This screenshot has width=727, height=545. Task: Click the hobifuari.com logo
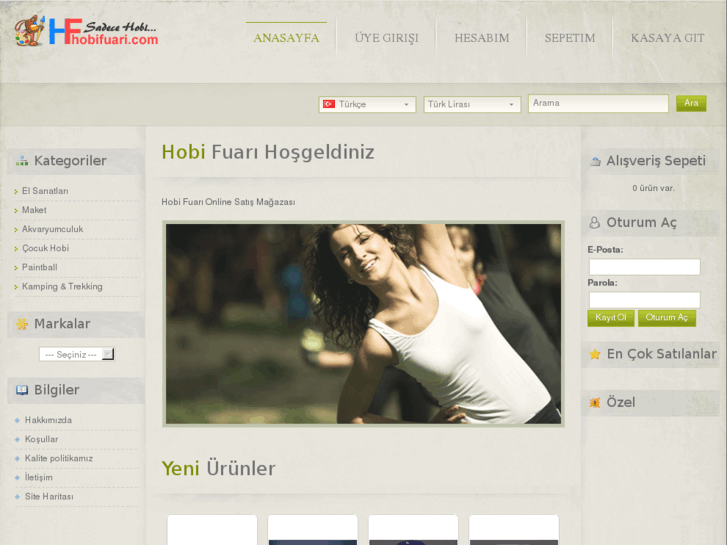(x=86, y=31)
